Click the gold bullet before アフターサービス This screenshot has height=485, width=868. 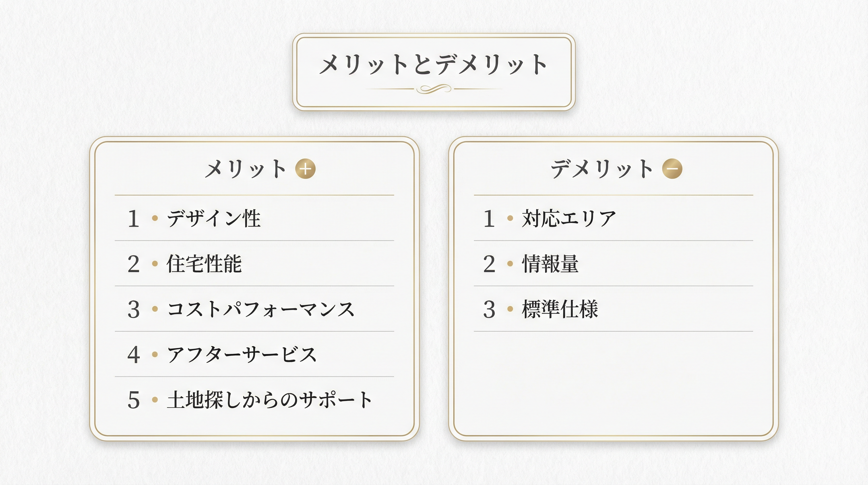click(x=155, y=355)
